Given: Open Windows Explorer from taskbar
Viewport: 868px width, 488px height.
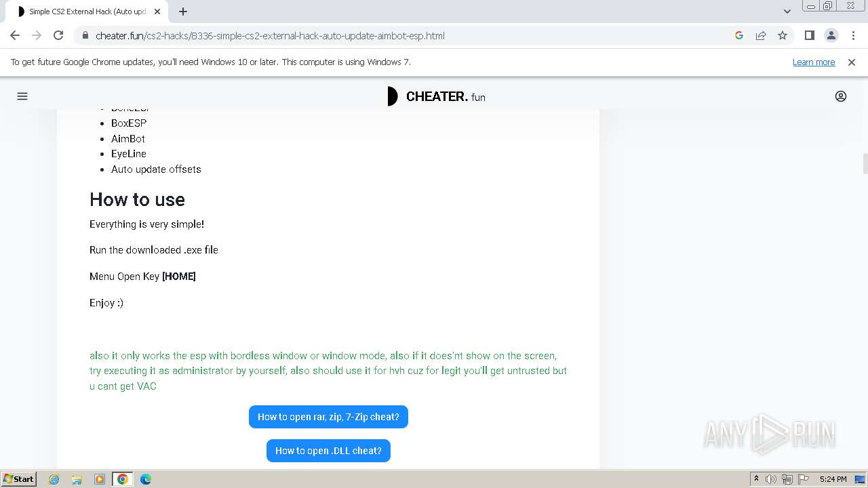Looking at the screenshot, I should click(77, 479).
